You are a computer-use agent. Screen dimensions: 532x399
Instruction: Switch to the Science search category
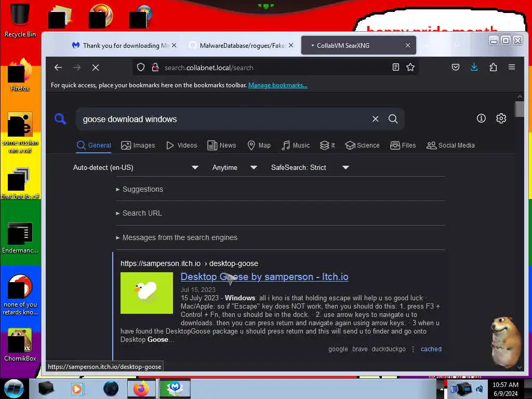362,145
